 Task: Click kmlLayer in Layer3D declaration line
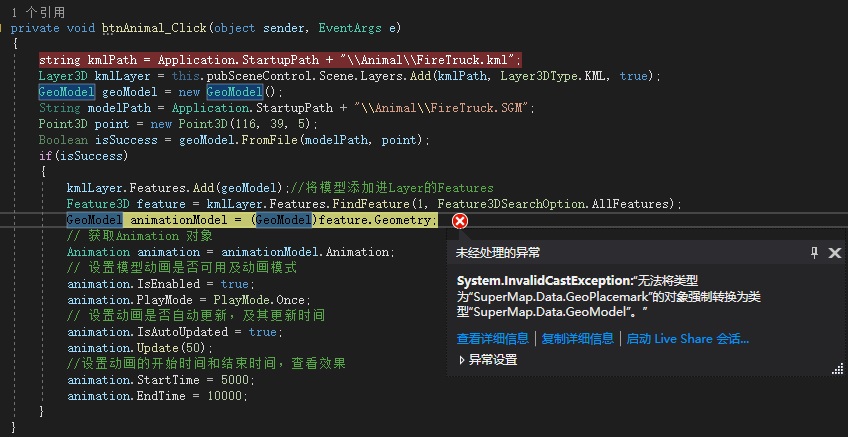[x=125, y=76]
